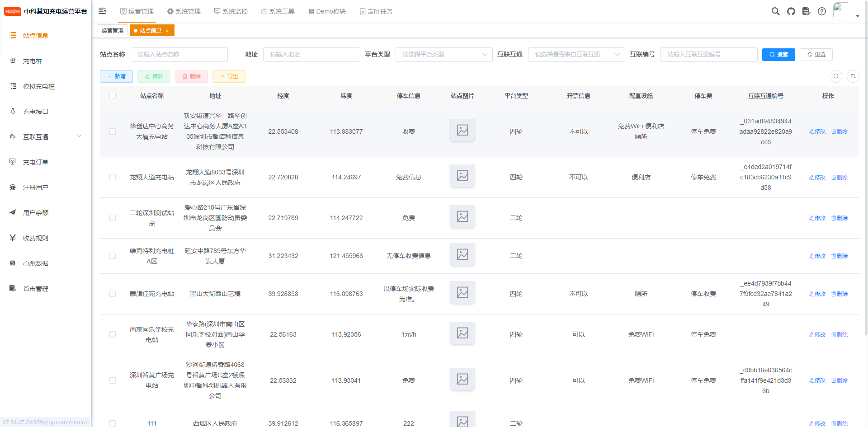868x427 pixels.
Task: Tick the select-all checkbox in table header
Action: (x=113, y=96)
